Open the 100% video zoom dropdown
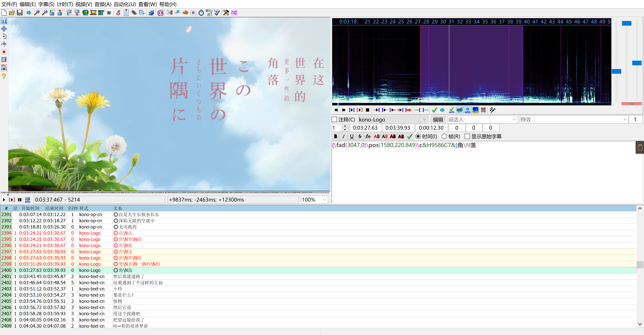Viewport: 644px width, 335px height. click(314, 200)
